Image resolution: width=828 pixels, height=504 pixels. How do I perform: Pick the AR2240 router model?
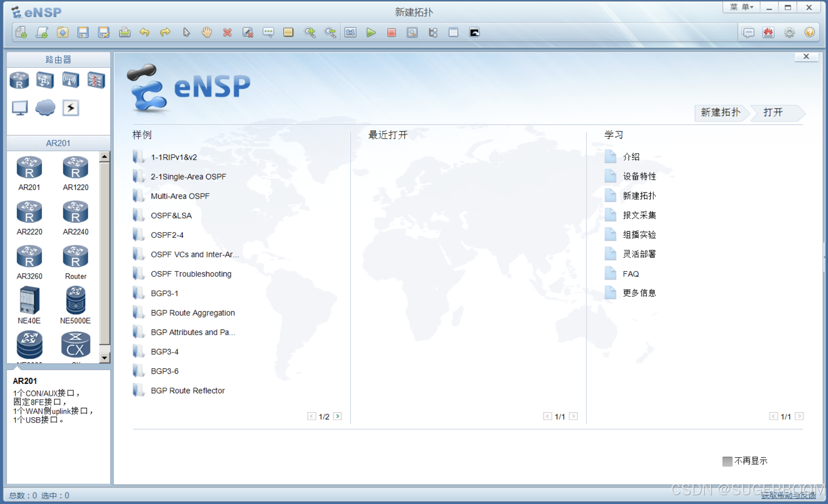click(x=75, y=218)
